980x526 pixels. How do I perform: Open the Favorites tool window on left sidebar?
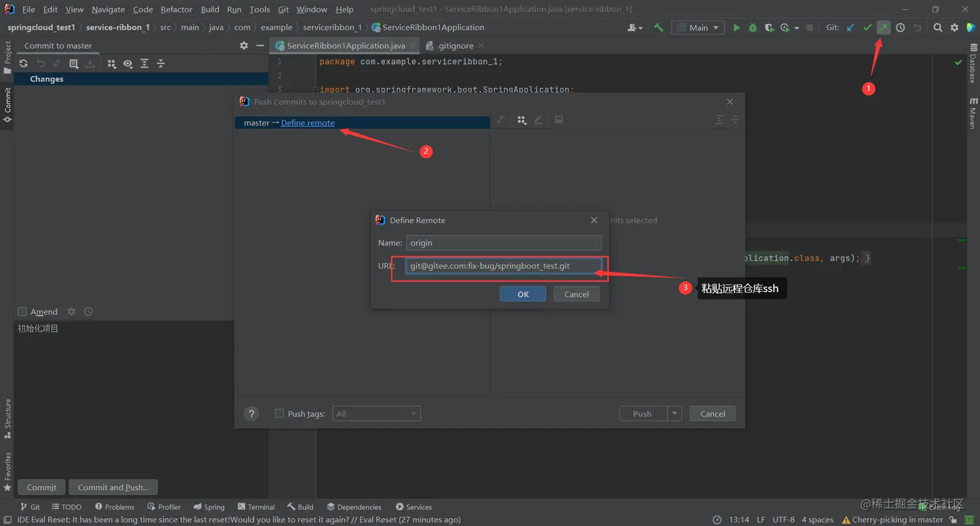[x=7, y=472]
